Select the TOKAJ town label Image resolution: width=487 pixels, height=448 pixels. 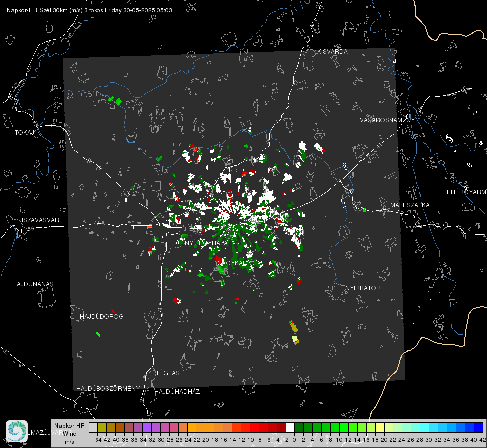click(x=24, y=133)
